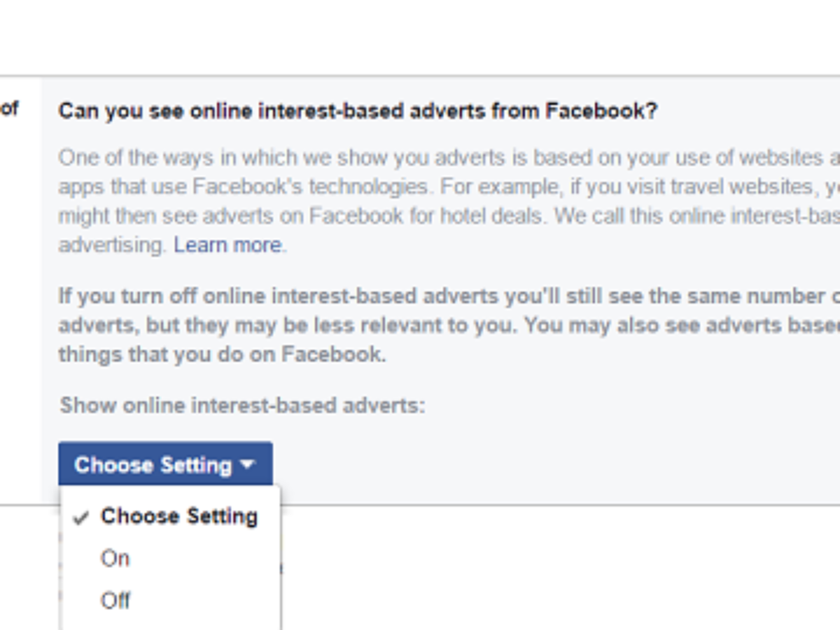Click the partial 'of' label at left edge
Image resolution: width=840 pixels, height=630 pixels.
pyautogui.click(x=9, y=109)
